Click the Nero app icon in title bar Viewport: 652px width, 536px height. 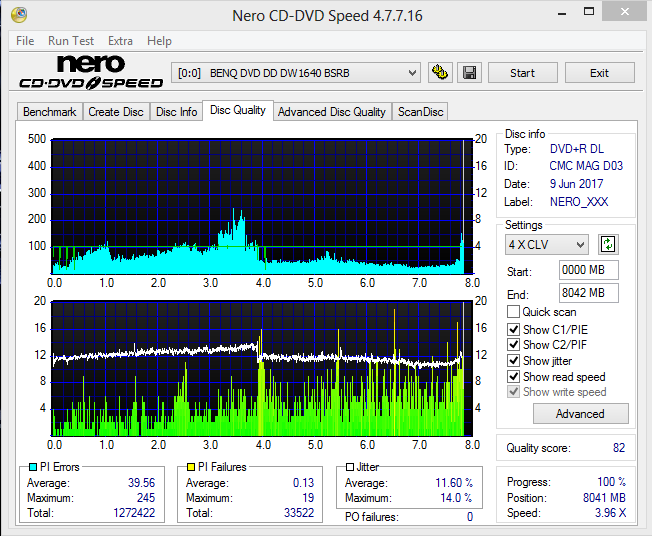tap(19, 15)
